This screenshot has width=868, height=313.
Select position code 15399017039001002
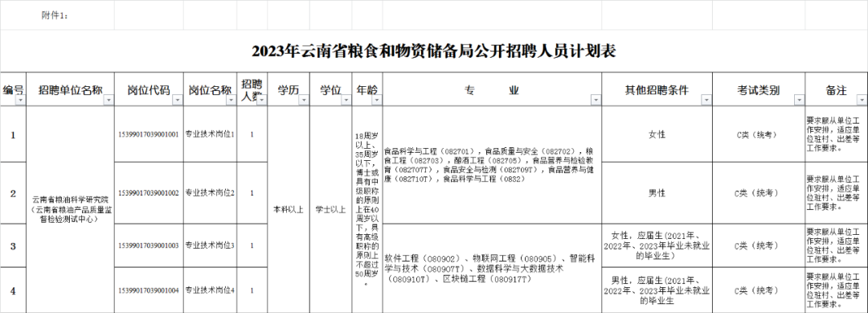[x=149, y=193]
